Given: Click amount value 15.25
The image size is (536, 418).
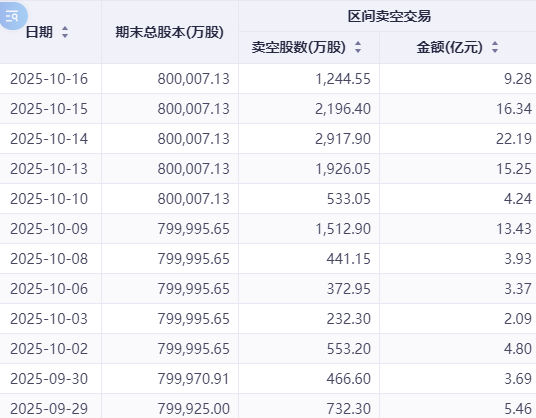Looking at the screenshot, I should point(514,169).
